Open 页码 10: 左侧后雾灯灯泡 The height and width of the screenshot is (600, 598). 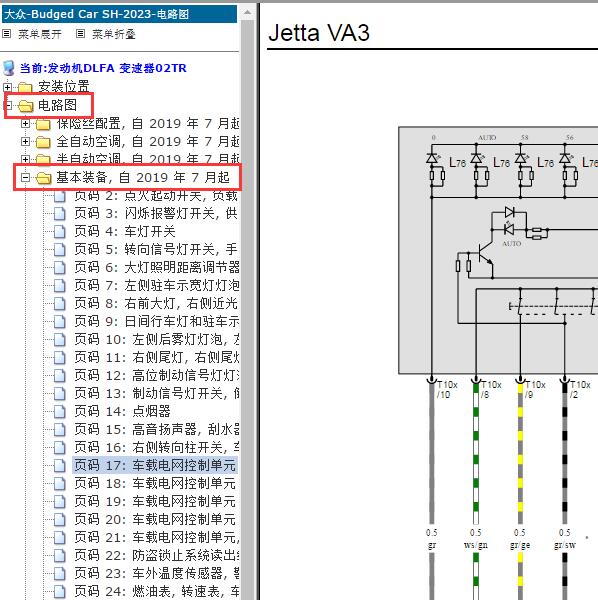click(x=157, y=339)
